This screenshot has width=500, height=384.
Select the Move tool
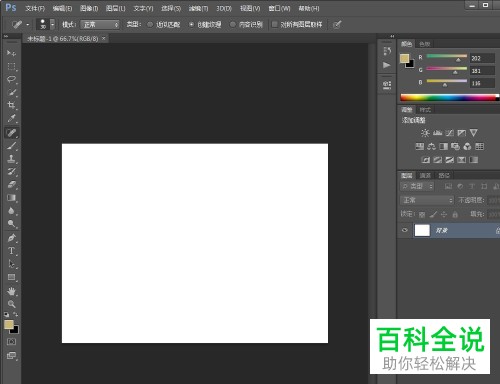tap(11, 53)
